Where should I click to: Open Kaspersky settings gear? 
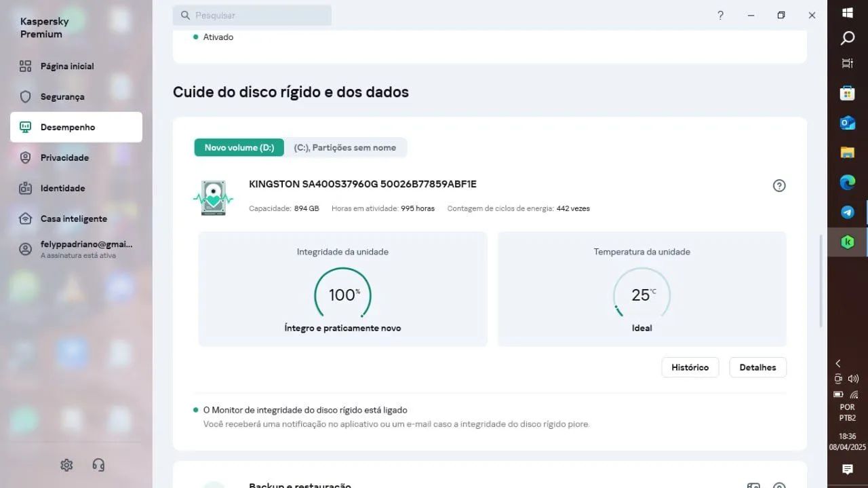click(66, 465)
